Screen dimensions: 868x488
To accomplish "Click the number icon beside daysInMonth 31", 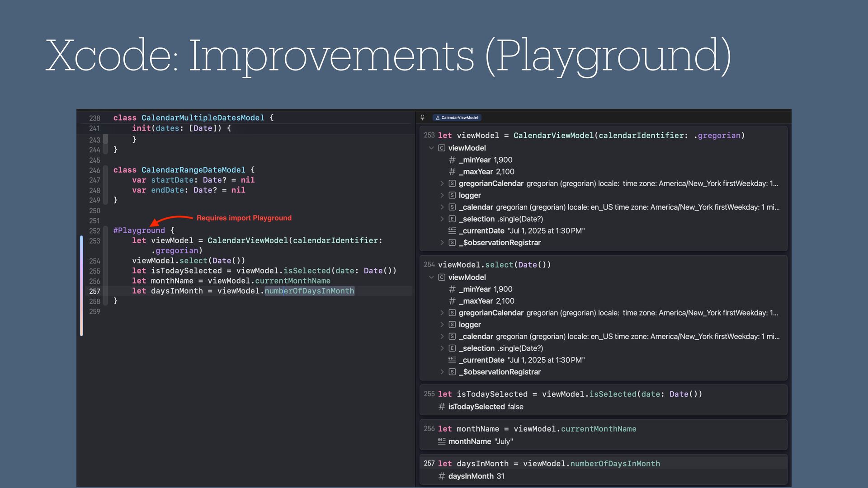I will pyautogui.click(x=442, y=476).
